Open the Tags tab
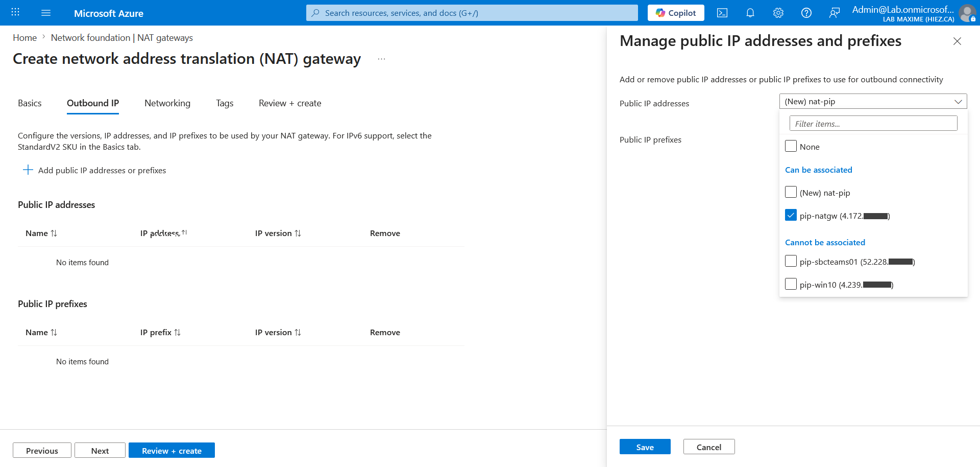 point(225,103)
